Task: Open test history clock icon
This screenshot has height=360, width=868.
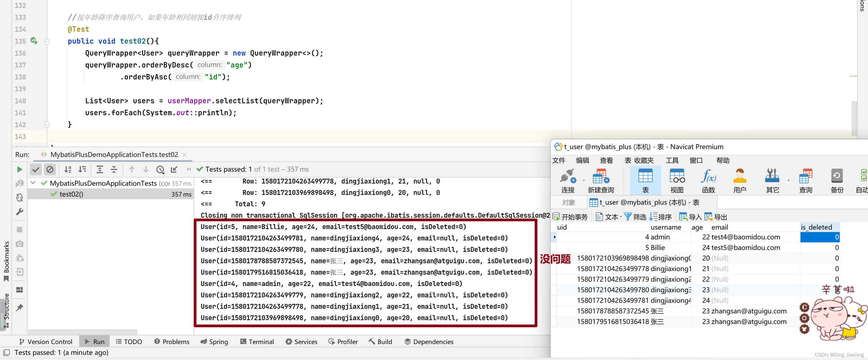Action: click(x=160, y=169)
